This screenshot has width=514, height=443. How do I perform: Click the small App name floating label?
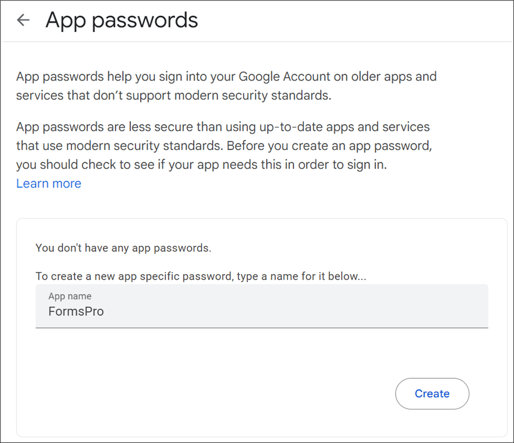70,296
